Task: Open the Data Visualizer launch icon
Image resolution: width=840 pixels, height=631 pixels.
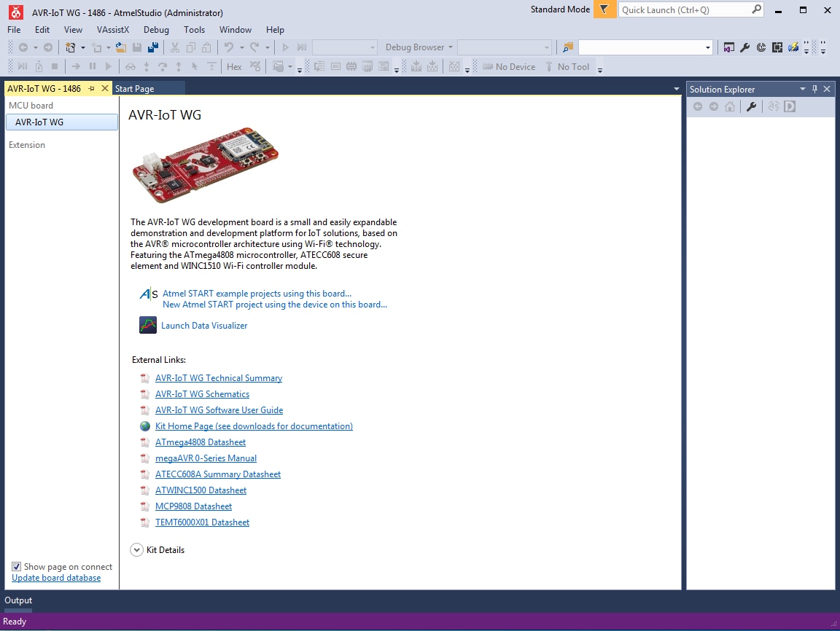Action: point(148,325)
